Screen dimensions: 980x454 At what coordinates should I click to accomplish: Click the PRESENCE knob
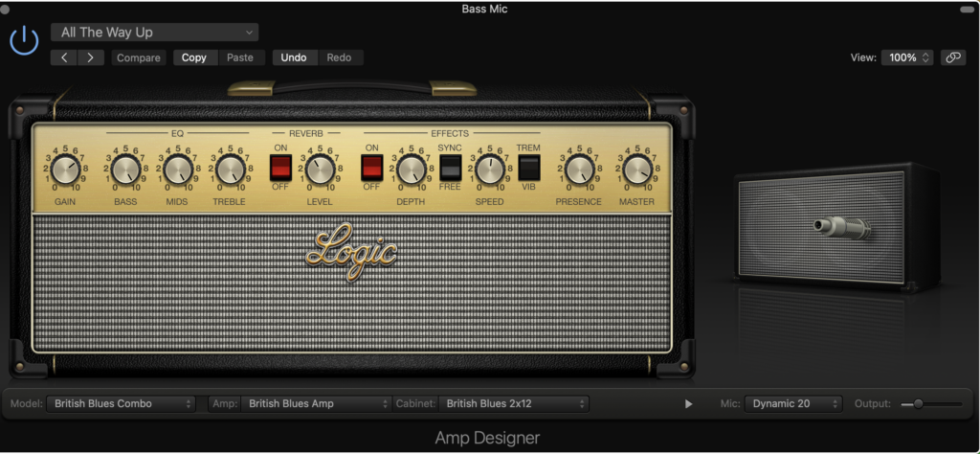[579, 170]
